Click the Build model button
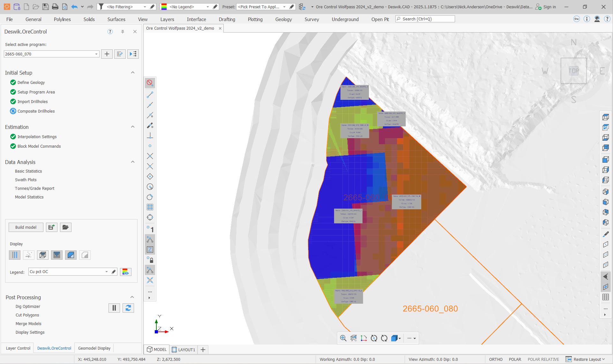The width and height of the screenshot is (613, 364). point(26,227)
